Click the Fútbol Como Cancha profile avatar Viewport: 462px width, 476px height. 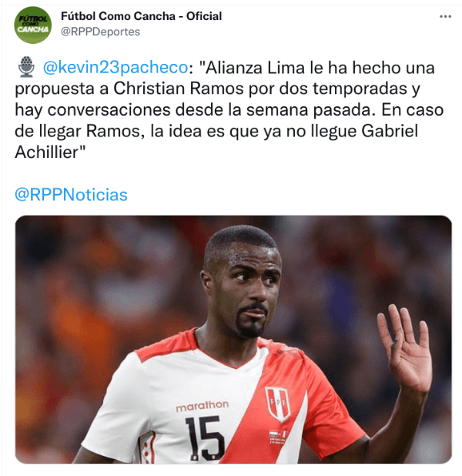click(33, 25)
